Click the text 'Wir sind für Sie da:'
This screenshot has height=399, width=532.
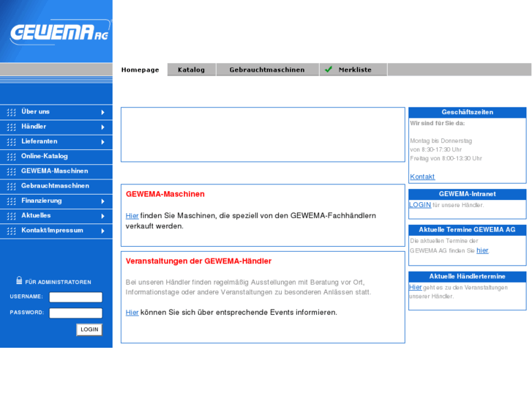(x=438, y=123)
